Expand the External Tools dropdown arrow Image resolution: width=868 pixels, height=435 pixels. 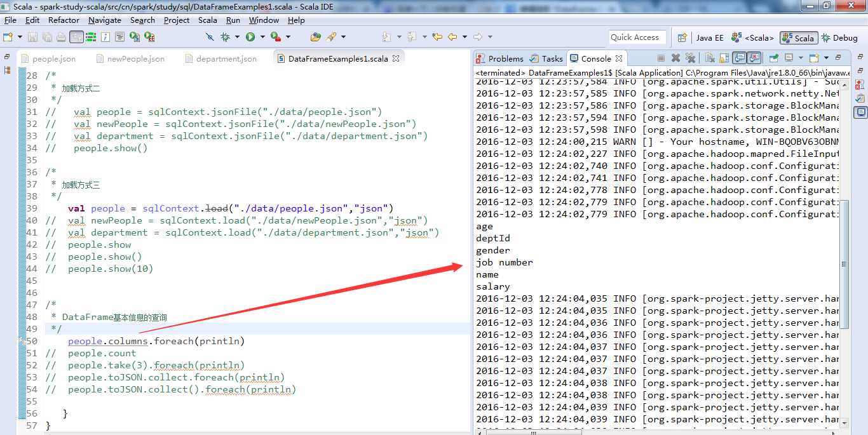(288, 37)
